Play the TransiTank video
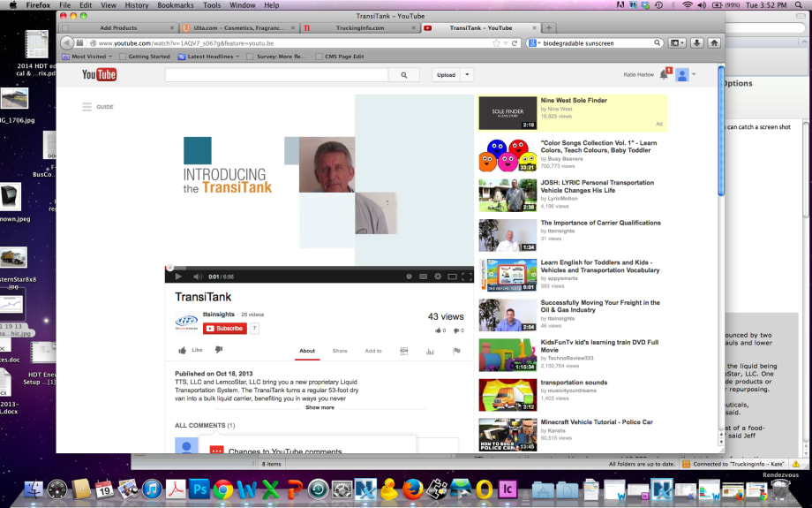812x508 pixels. [x=178, y=277]
